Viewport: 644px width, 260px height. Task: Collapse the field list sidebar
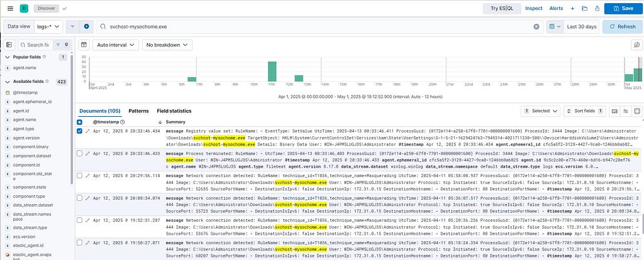pos(9,45)
